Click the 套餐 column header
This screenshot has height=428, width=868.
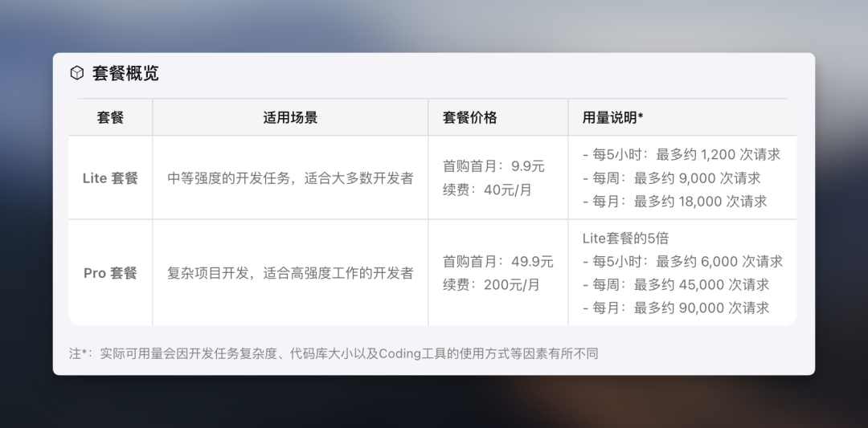tap(110, 117)
